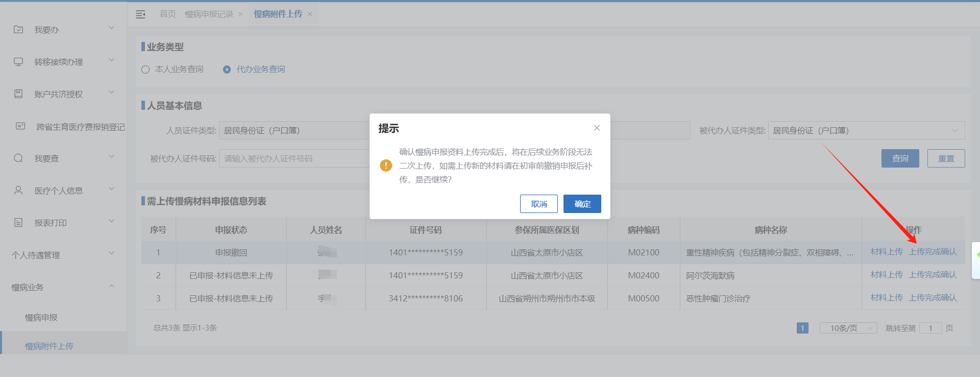
Task: Click 山西省朔州市朔州市市本级 cell
Action: 547,298
